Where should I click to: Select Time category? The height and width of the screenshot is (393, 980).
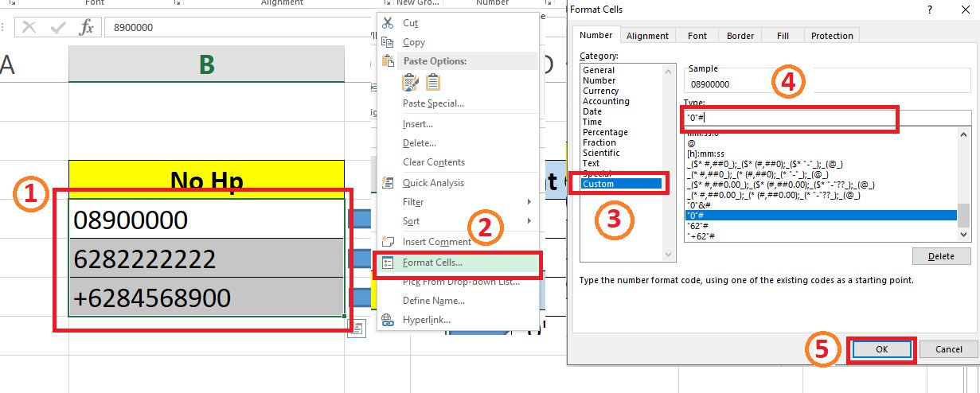point(592,122)
